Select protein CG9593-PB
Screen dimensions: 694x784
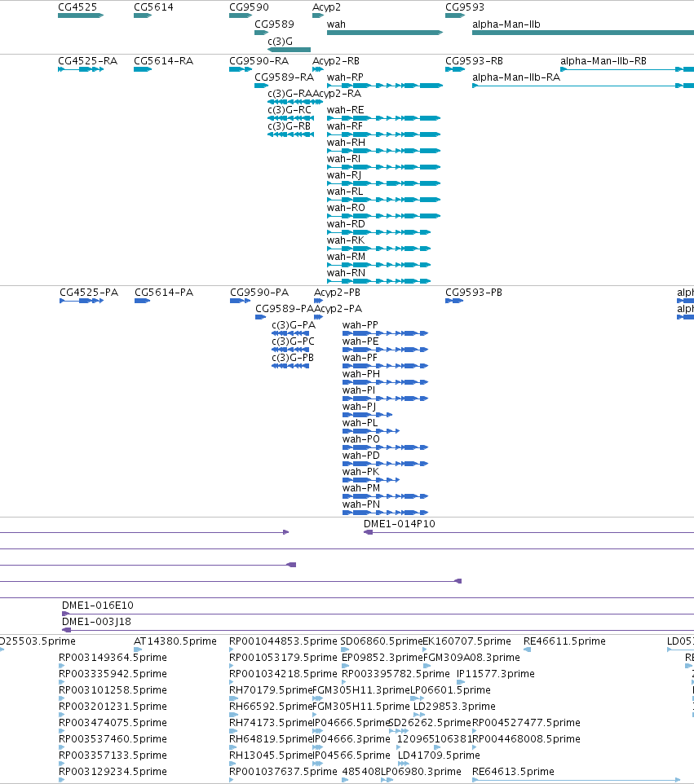point(474,293)
